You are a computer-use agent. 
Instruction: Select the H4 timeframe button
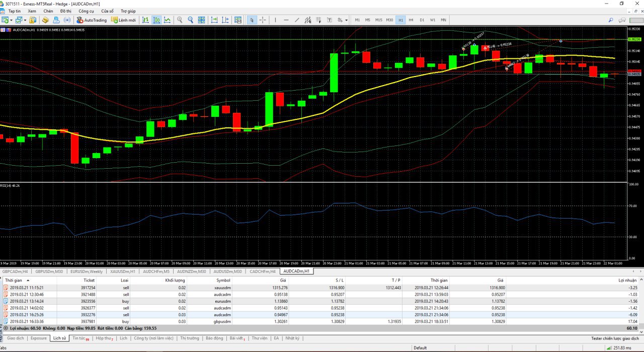pos(411,20)
